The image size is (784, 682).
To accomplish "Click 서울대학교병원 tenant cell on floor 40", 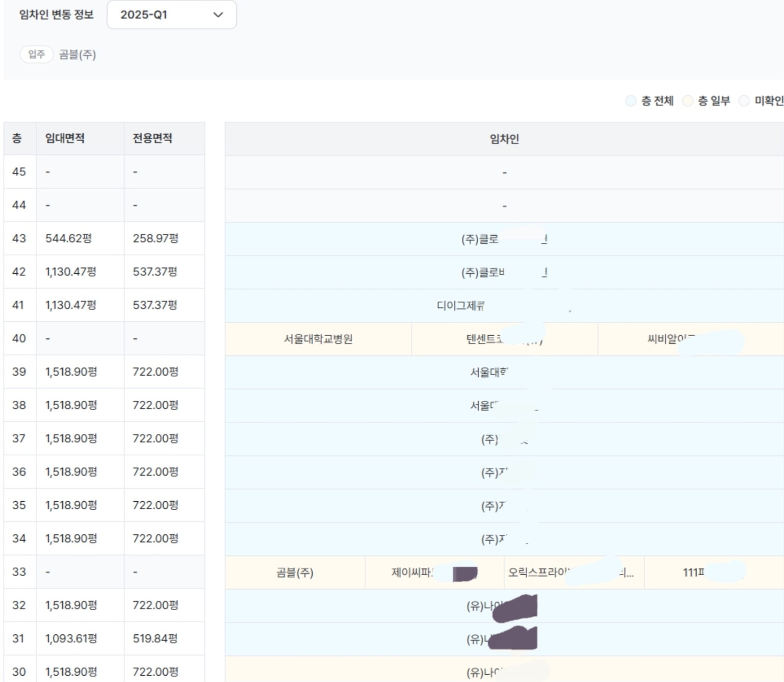I will click(x=318, y=339).
